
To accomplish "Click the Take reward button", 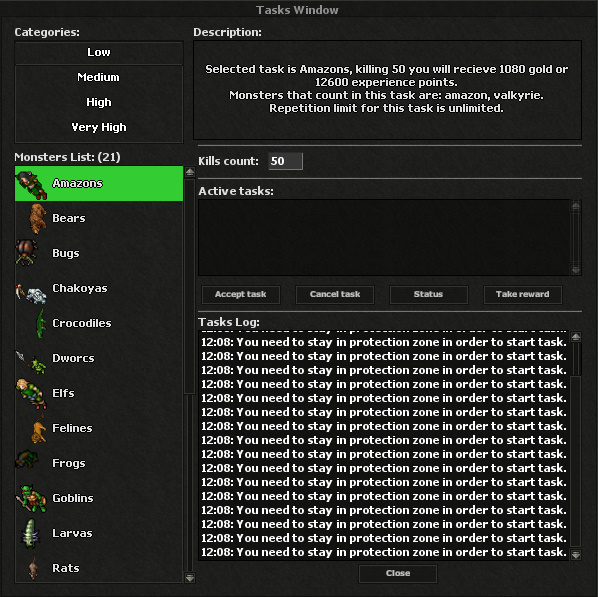I will (522, 294).
